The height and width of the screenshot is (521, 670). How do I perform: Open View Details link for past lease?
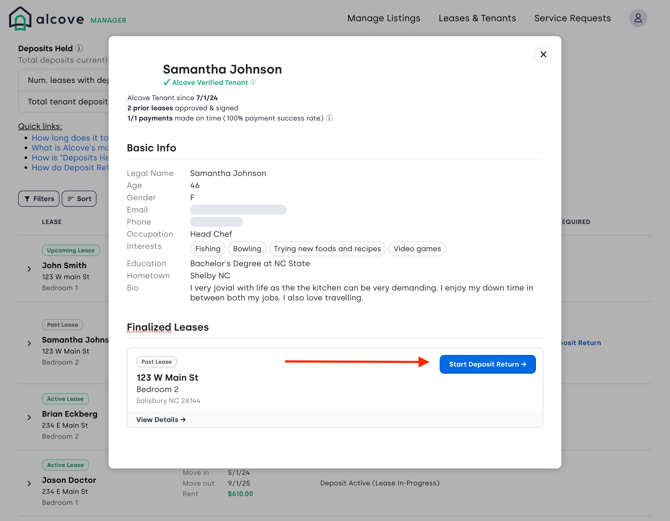[161, 420]
